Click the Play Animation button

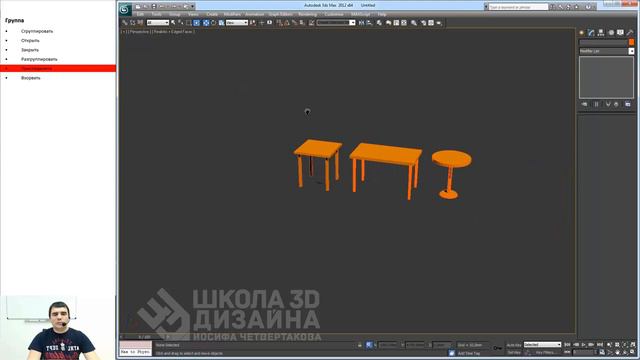583,345
